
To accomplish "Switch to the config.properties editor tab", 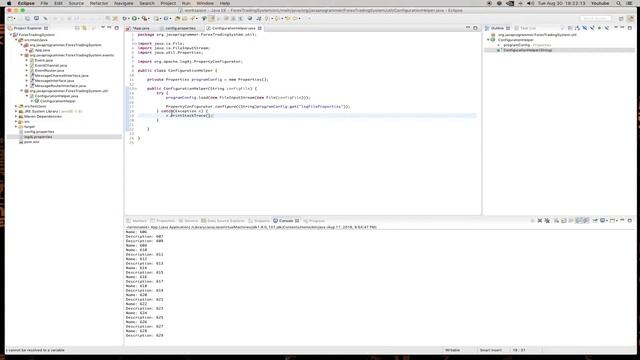I will [180, 29].
